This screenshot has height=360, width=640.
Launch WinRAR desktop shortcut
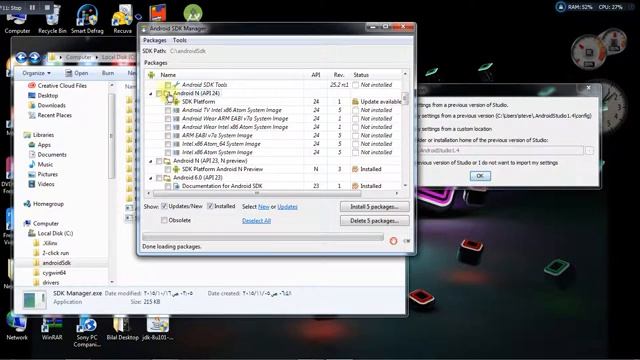click(x=52, y=328)
